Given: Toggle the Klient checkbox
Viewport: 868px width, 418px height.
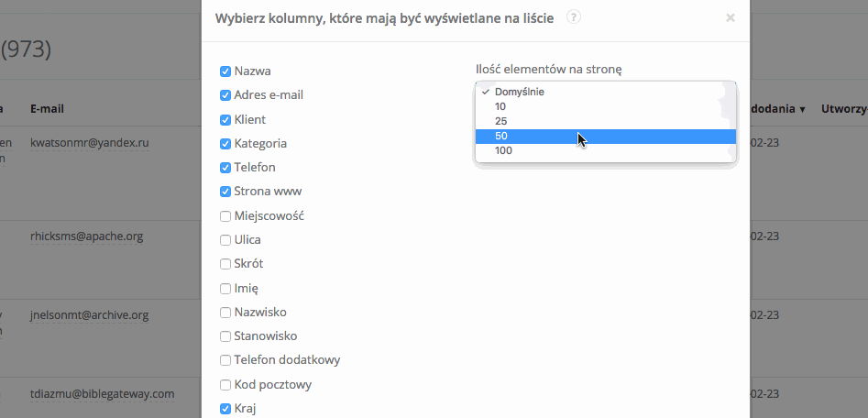Looking at the screenshot, I should point(225,120).
